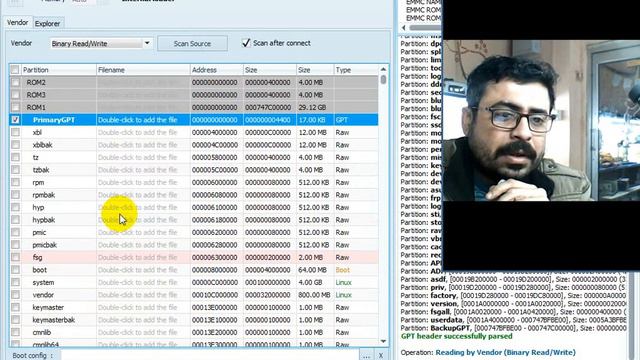640x360 pixels.
Task: Click the Linux type label of system row
Action: (x=344, y=282)
